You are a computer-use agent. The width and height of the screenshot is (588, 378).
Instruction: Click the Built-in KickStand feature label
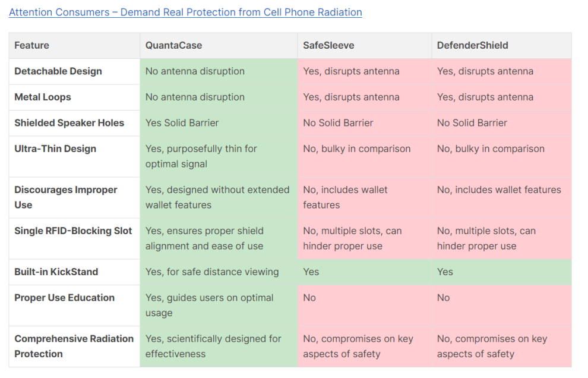coord(56,272)
